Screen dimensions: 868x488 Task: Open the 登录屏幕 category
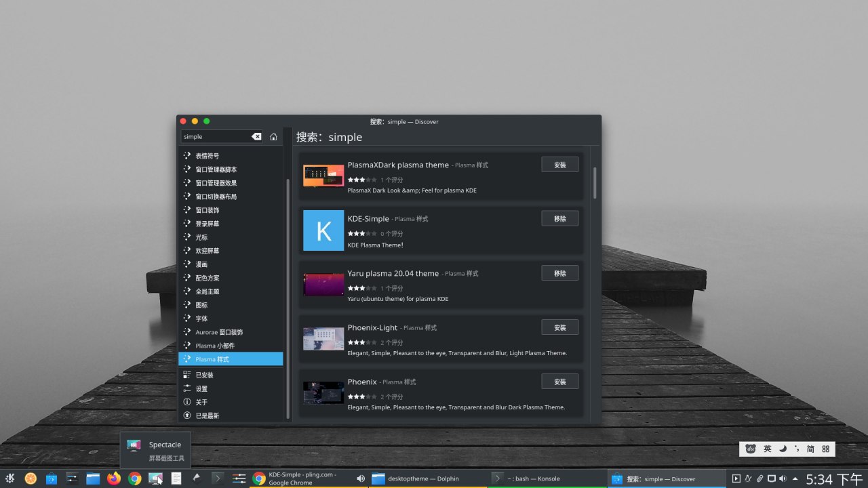tap(231, 224)
